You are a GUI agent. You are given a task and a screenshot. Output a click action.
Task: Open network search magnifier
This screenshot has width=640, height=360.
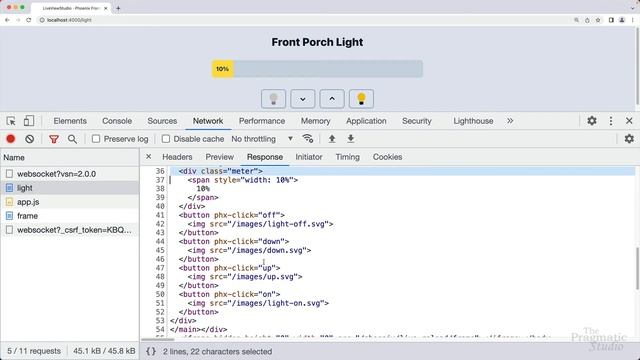[x=72, y=139]
